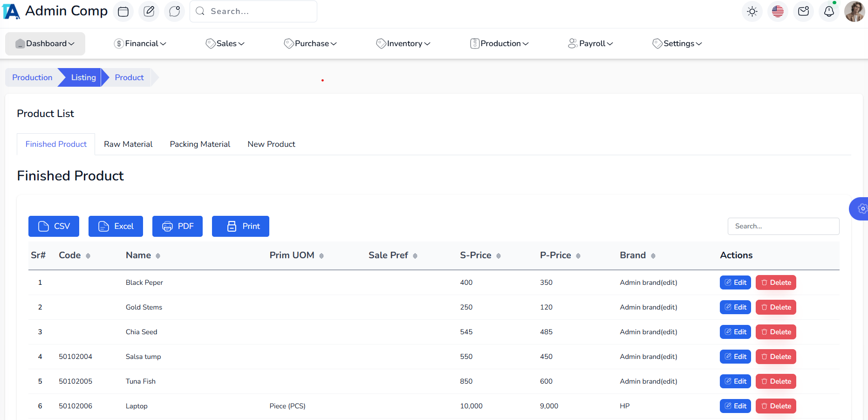The image size is (868, 420).
Task: Open the edit note icon in header
Action: [149, 12]
